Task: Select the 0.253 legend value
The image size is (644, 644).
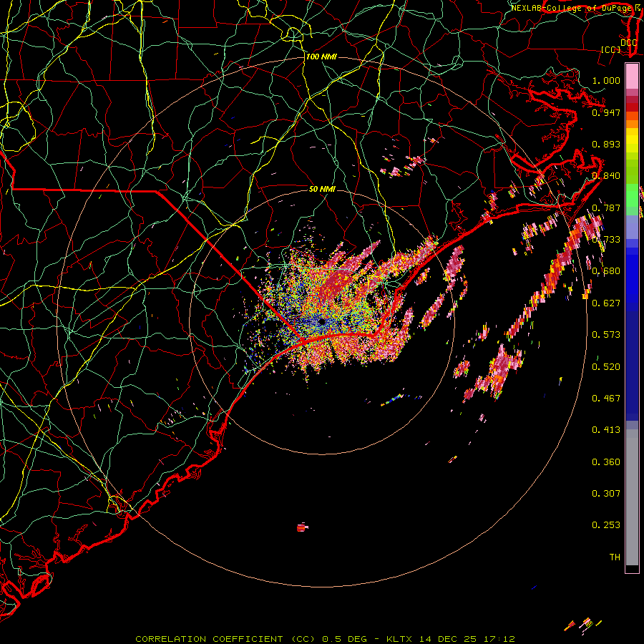Action: 606,525
